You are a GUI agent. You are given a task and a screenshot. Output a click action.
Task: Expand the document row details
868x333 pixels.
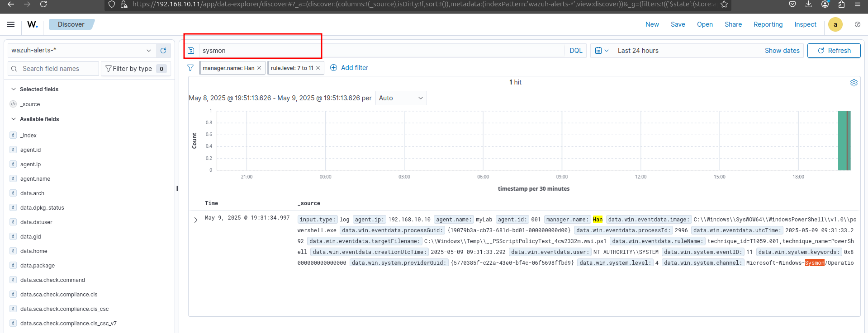tap(196, 220)
